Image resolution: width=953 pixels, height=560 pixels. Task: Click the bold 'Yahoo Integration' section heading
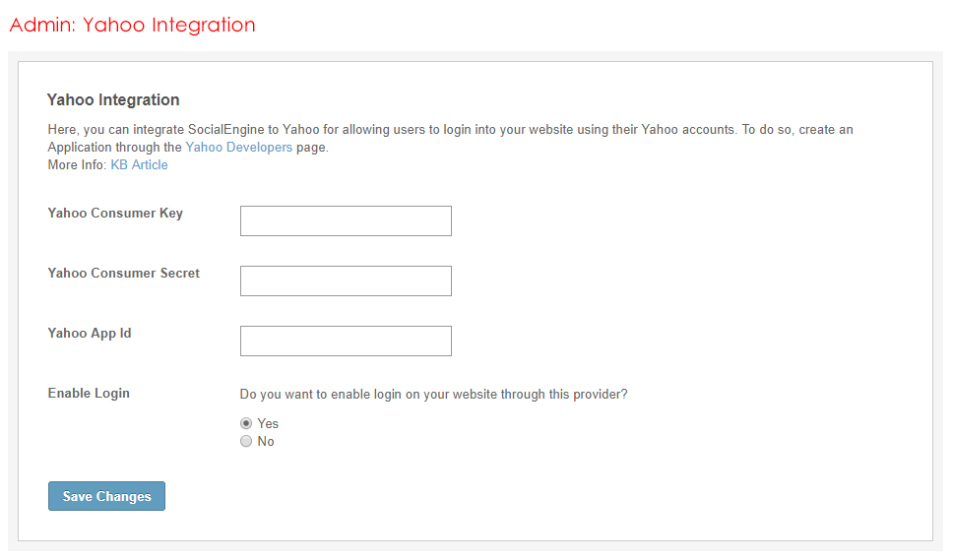pos(113,100)
